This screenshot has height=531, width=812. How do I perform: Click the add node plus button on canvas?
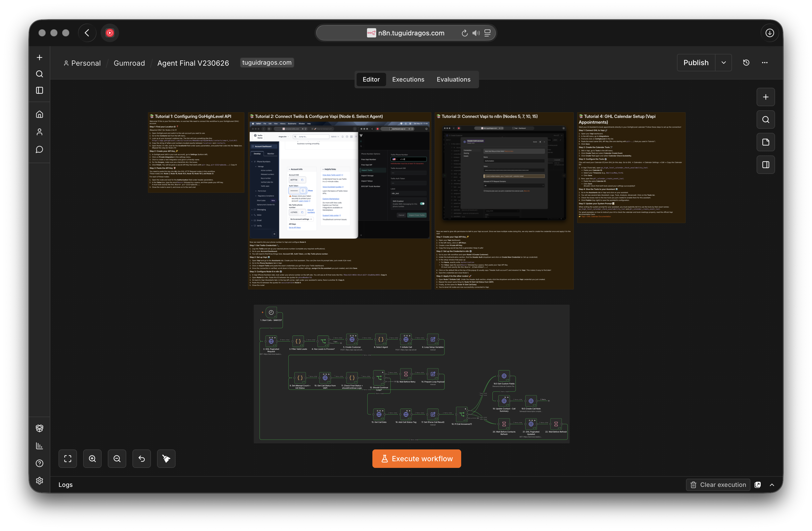coord(766,97)
